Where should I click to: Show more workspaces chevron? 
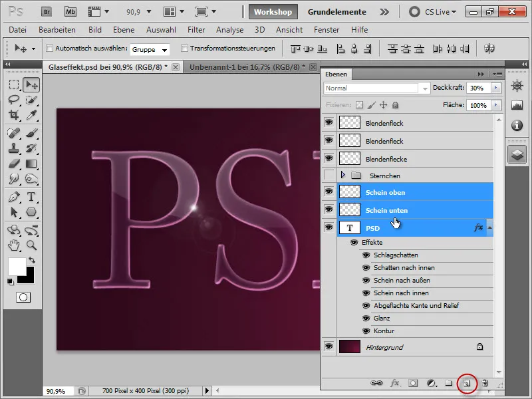click(384, 12)
